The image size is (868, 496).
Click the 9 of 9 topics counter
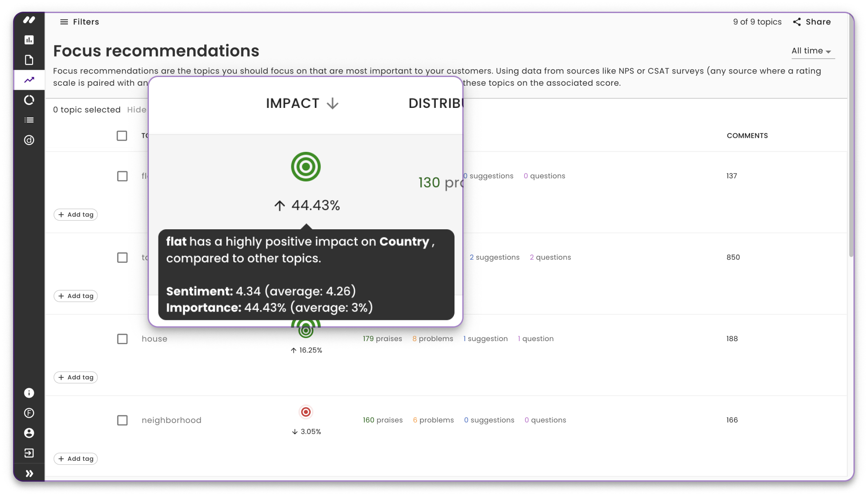pos(757,22)
